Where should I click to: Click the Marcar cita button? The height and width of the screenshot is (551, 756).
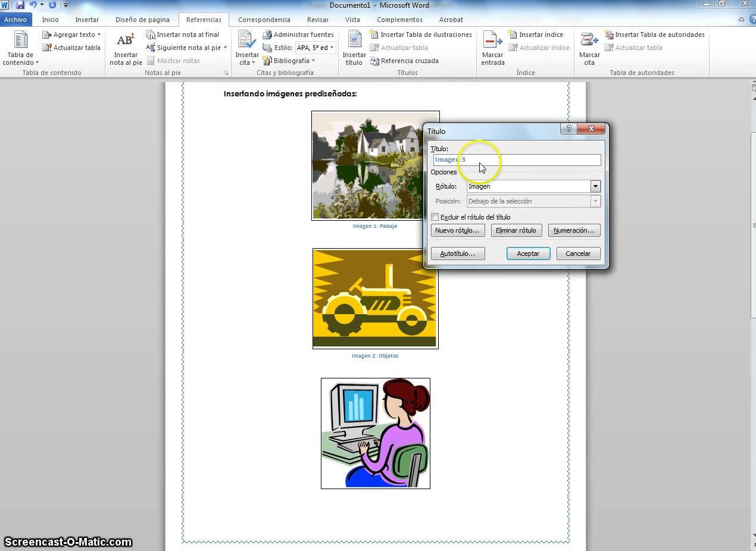point(589,48)
